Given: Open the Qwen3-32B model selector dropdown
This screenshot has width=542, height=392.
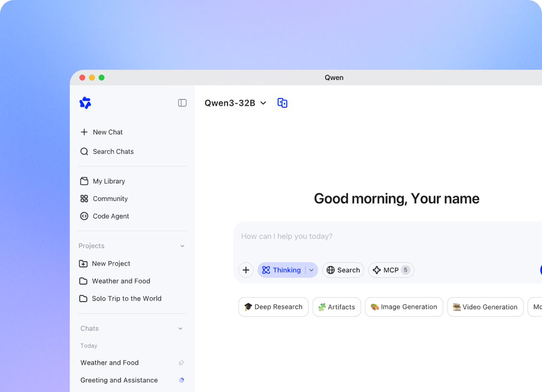Looking at the screenshot, I should 235,103.
